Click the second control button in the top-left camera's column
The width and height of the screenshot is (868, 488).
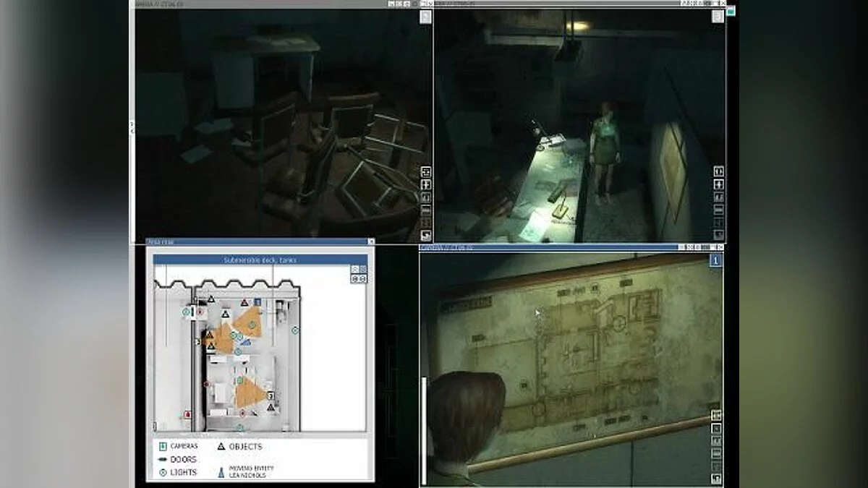tap(426, 184)
